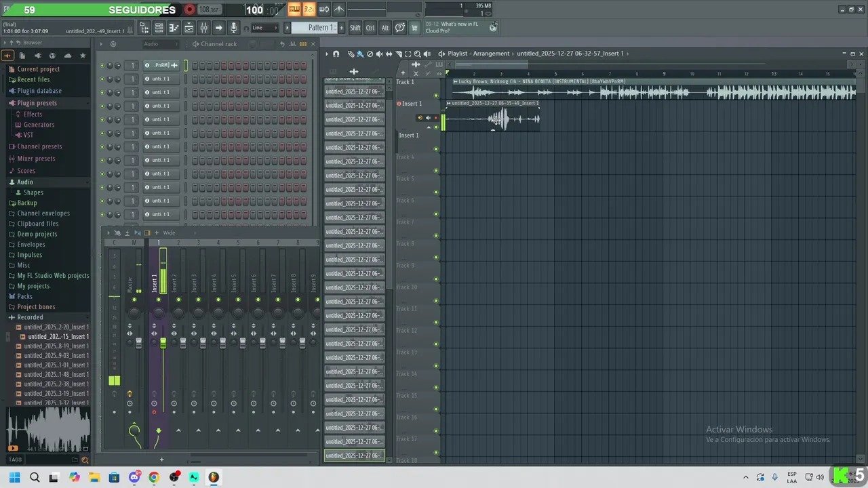Image resolution: width=868 pixels, height=488 pixels.
Task: Click the Insert 1 pan knob in Mixer
Action: point(159,312)
